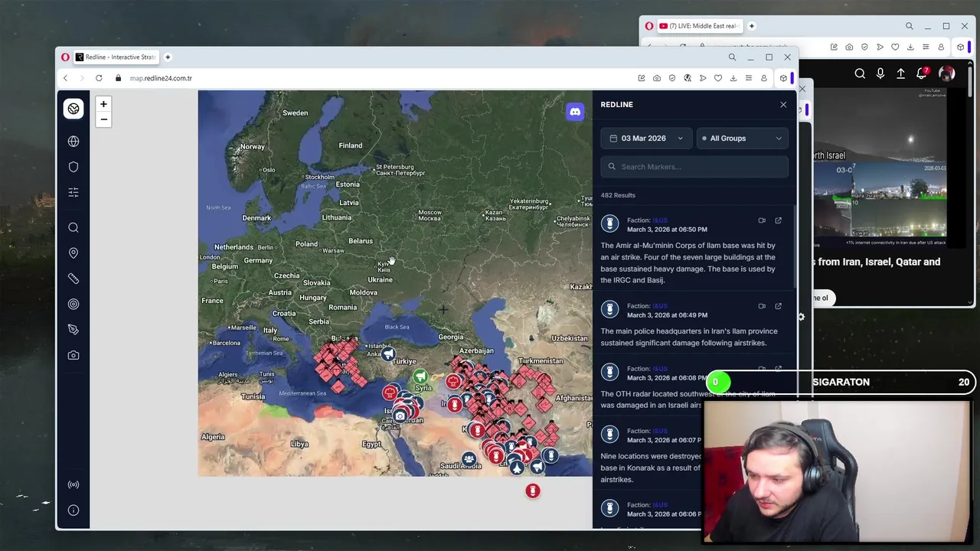Select the location pin tool in sidebar

[73, 253]
